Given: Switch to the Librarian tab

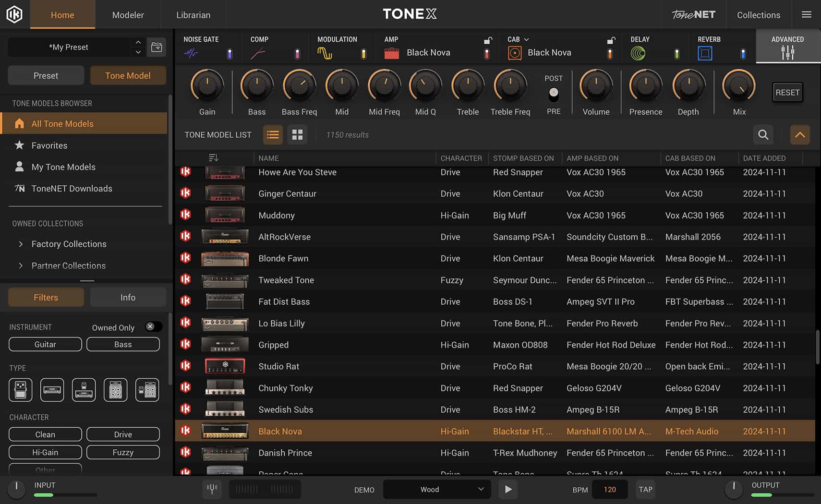Looking at the screenshot, I should point(193,15).
